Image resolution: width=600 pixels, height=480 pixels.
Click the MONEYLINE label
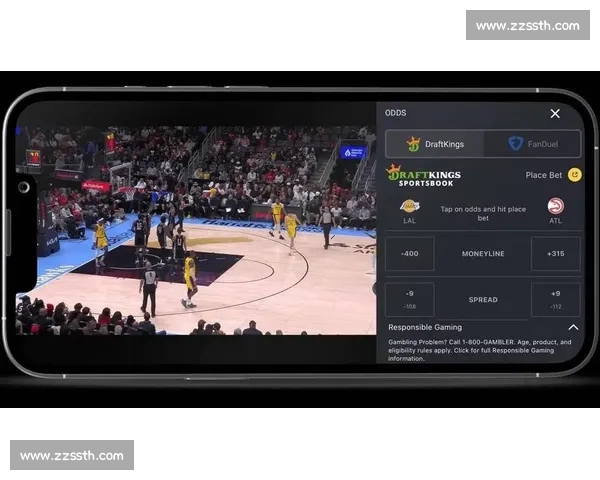483,254
